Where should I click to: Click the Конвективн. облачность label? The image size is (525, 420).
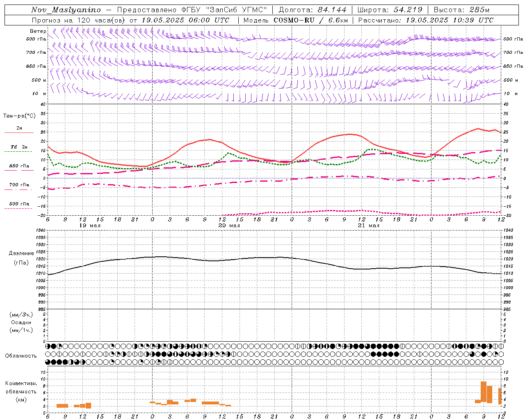click(21, 388)
